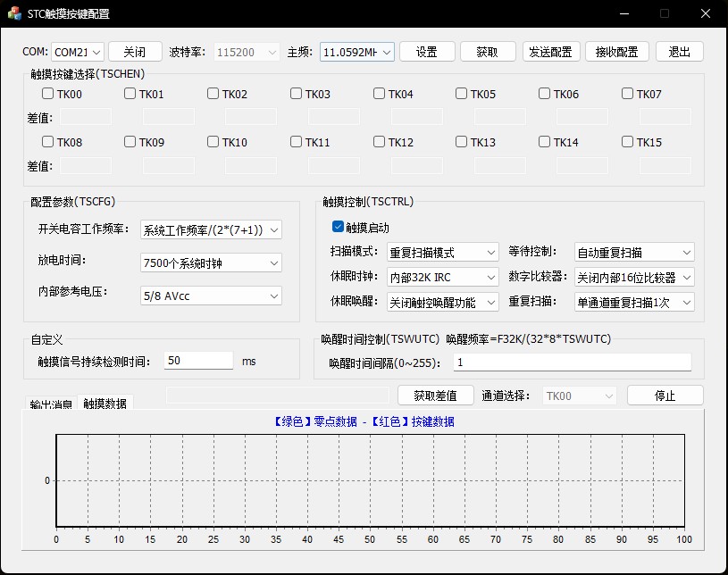Screen dimensions: 728x575
Task: Click the 获取 button
Action: pyautogui.click(x=488, y=52)
